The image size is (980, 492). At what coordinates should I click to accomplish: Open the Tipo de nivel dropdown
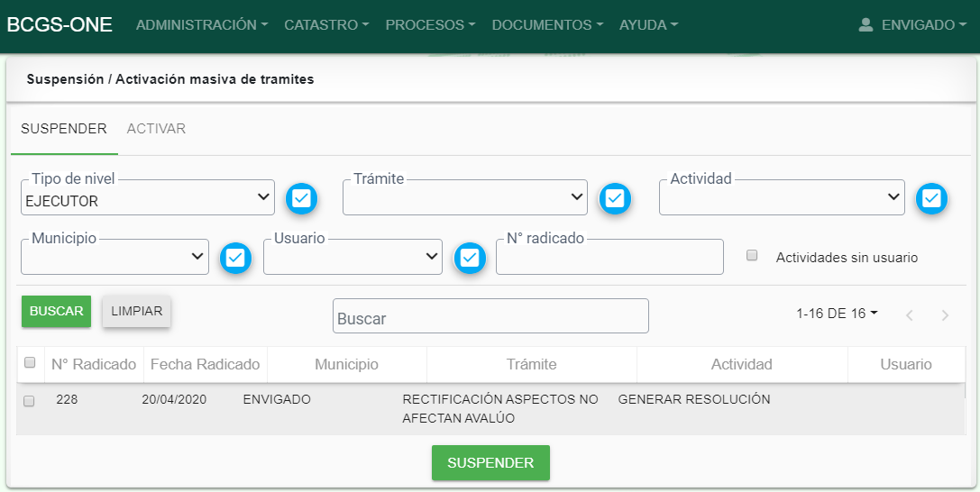click(x=148, y=197)
